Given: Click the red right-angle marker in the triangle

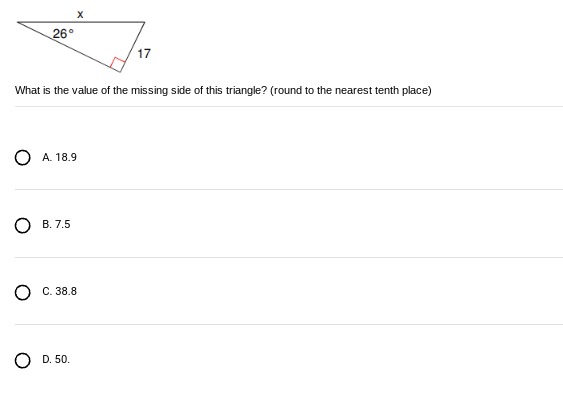Looking at the screenshot, I should [x=118, y=63].
